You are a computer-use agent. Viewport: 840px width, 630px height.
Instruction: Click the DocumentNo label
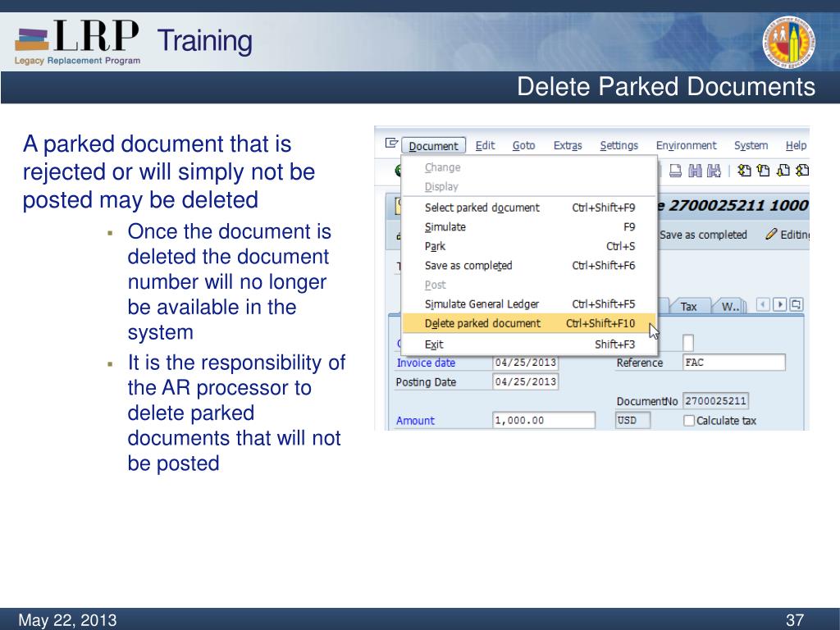646,401
